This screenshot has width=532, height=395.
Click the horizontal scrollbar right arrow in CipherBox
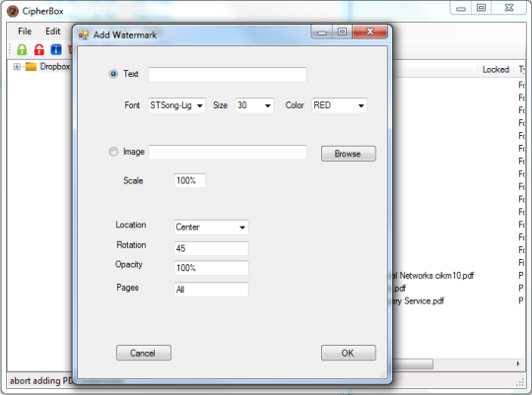tap(518, 363)
